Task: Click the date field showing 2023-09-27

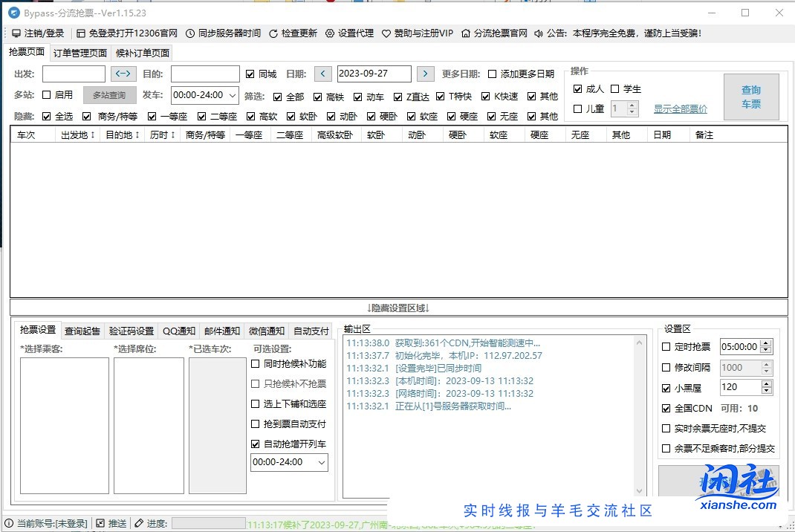Action: click(375, 74)
